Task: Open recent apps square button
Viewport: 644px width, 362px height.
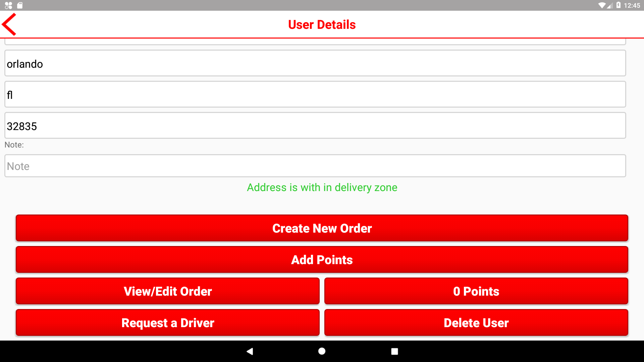Action: click(394, 351)
